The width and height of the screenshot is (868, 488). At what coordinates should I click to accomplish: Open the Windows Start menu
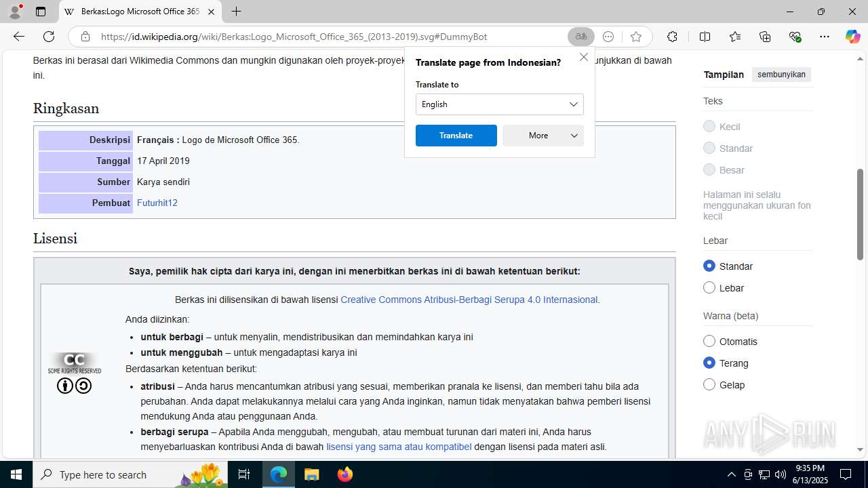click(x=16, y=474)
